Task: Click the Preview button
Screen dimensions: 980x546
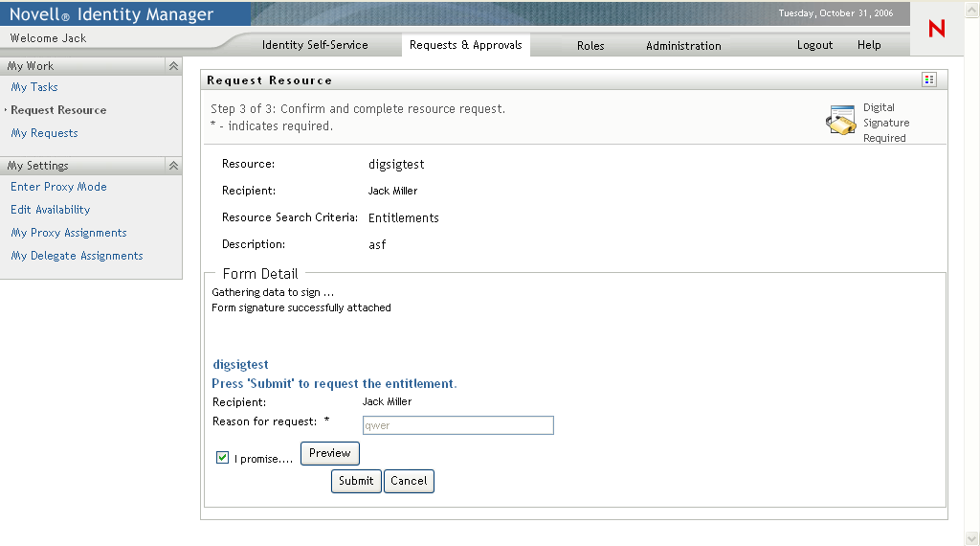Action: coord(329,453)
